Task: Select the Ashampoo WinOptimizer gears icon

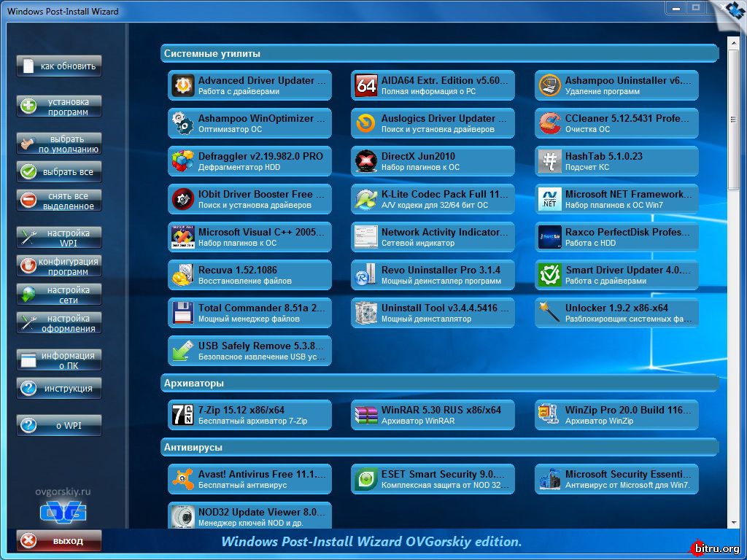Action: [x=183, y=123]
